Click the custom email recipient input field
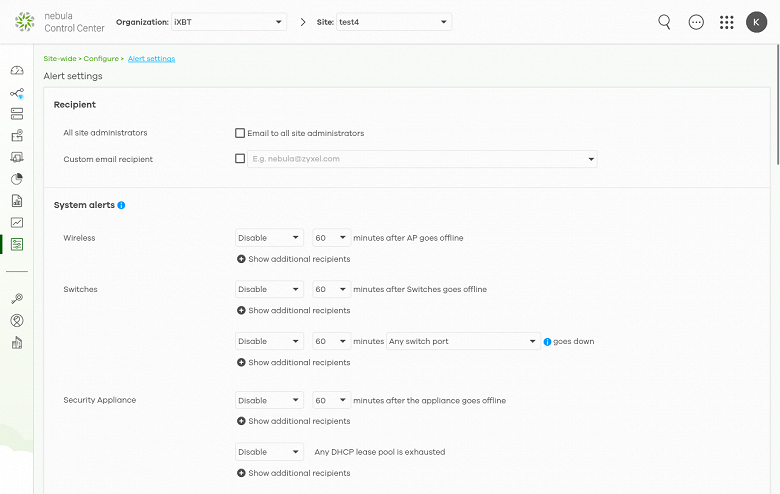 coord(415,158)
